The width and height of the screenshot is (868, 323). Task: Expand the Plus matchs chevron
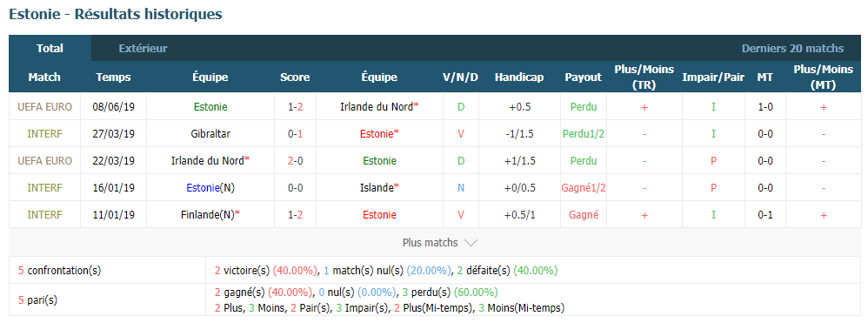(471, 243)
